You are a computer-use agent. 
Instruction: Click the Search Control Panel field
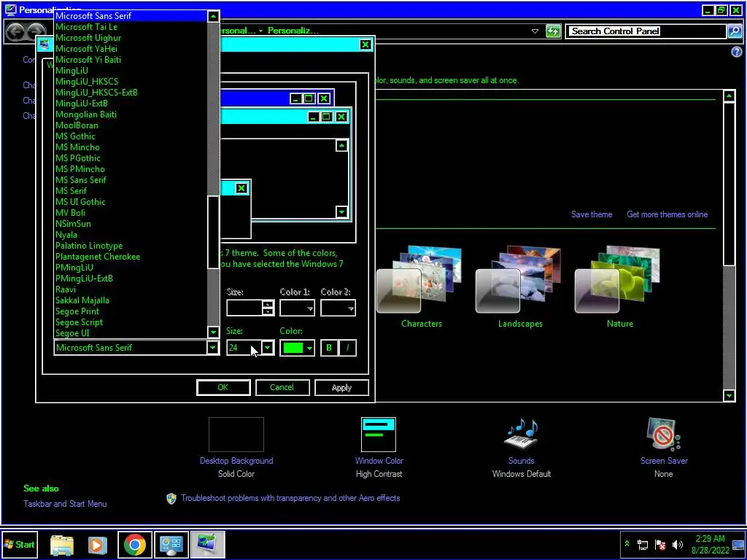[646, 31]
